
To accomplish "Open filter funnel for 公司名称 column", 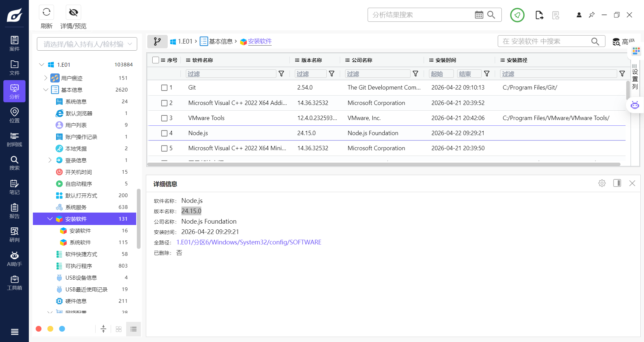I will pyautogui.click(x=415, y=74).
